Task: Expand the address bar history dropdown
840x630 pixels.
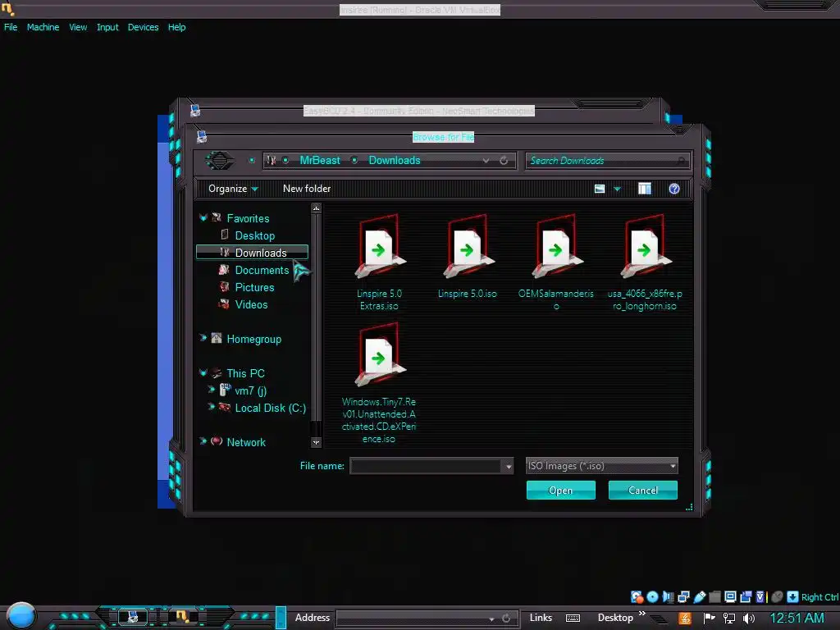Action: click(x=486, y=160)
